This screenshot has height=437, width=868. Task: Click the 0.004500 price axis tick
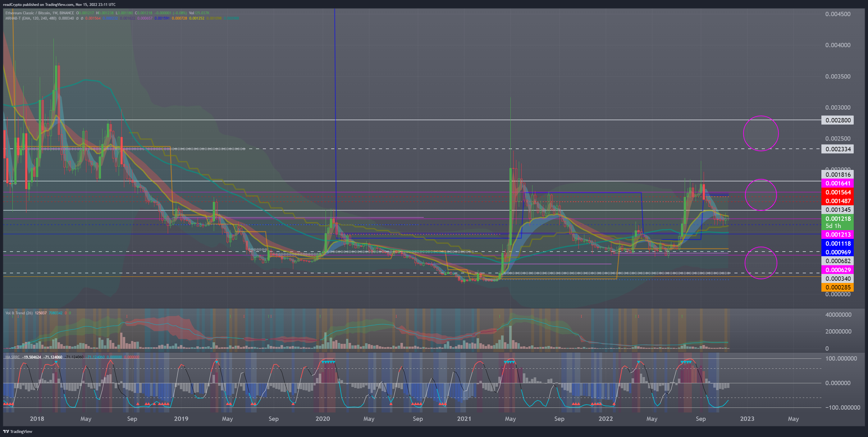(838, 14)
